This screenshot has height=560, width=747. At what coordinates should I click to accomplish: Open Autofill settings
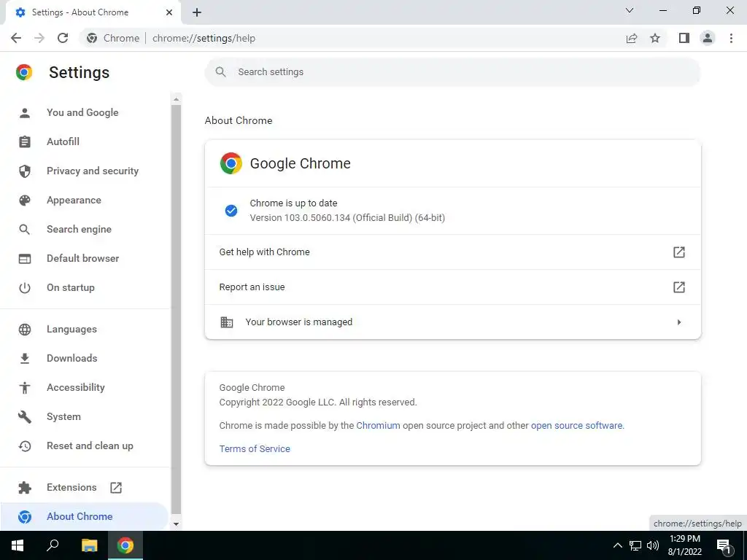pyautogui.click(x=63, y=141)
